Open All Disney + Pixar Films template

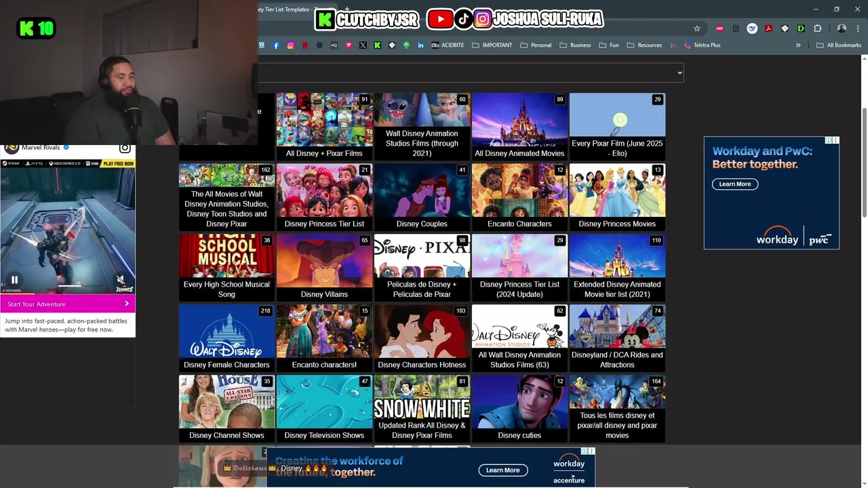(x=324, y=127)
